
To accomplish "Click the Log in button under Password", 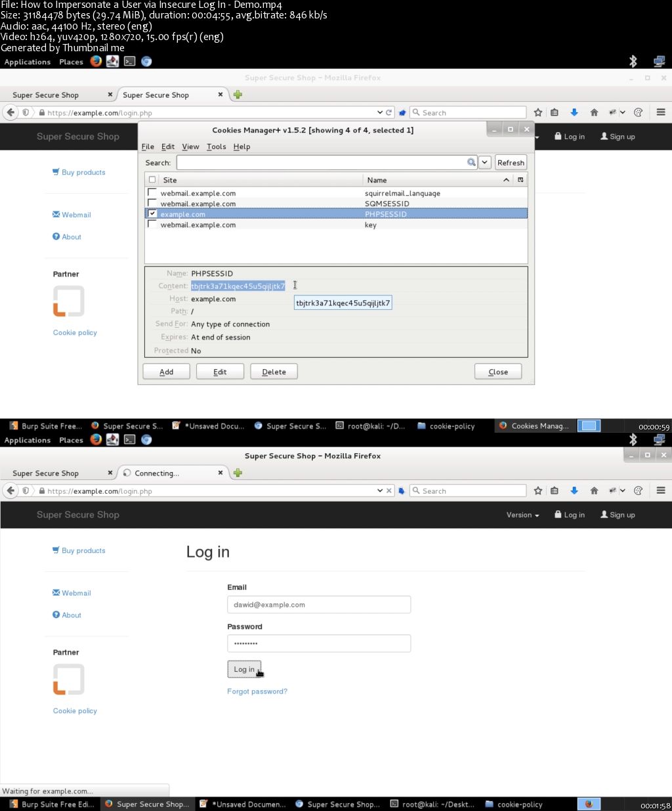I will tap(244, 669).
